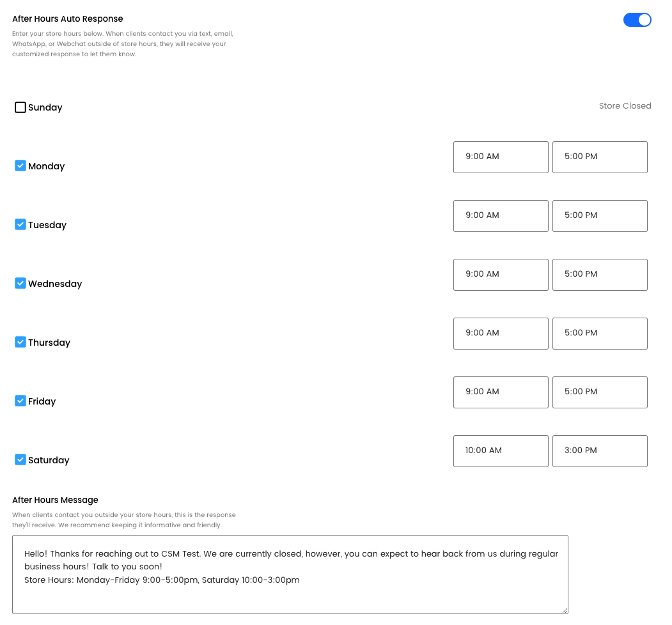Open Monday's 9:00 AM opening time field
Screen dimensions: 672x625
(x=501, y=157)
